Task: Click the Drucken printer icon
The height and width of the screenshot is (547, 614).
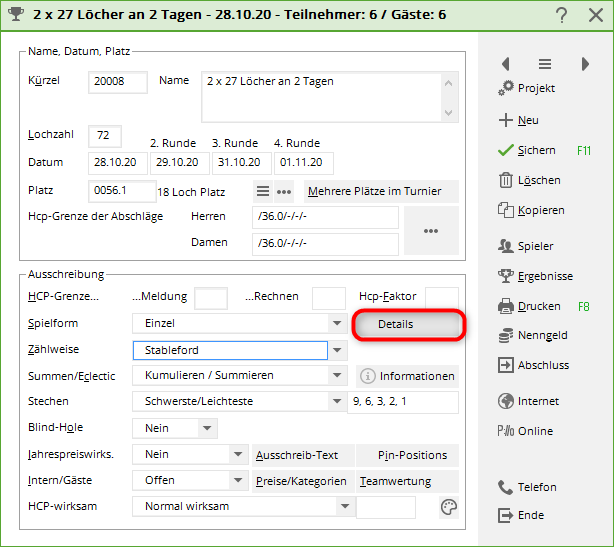Action: pos(506,306)
